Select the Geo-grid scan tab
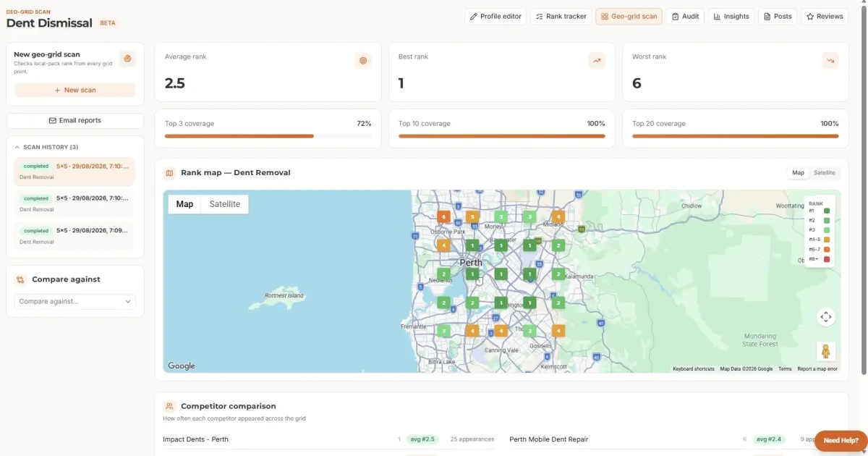The width and height of the screenshot is (868, 456). (x=629, y=16)
